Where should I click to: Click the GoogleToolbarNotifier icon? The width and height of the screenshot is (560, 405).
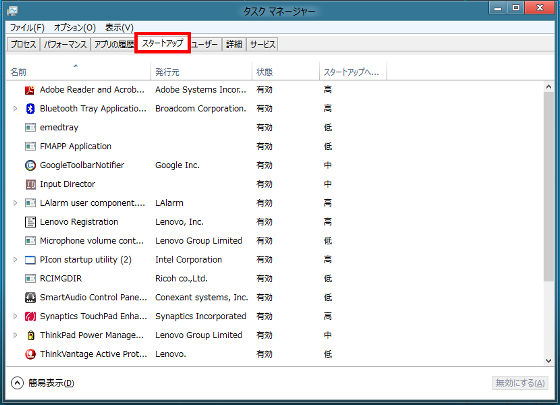click(30, 165)
